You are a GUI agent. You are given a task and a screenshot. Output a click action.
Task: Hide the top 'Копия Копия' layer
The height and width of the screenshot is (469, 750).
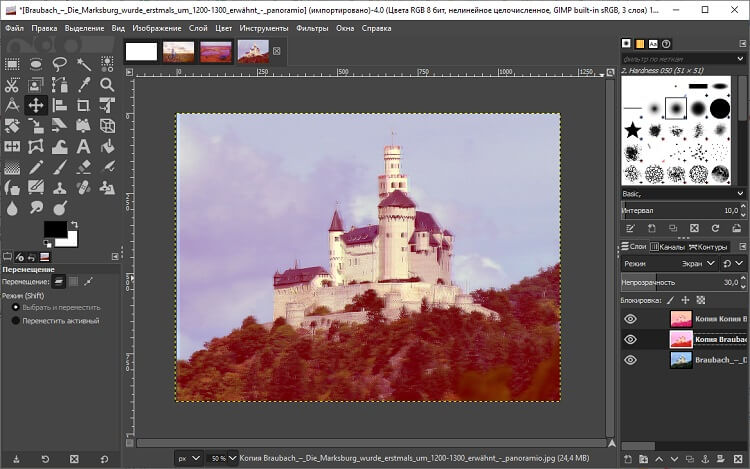pyautogui.click(x=630, y=319)
